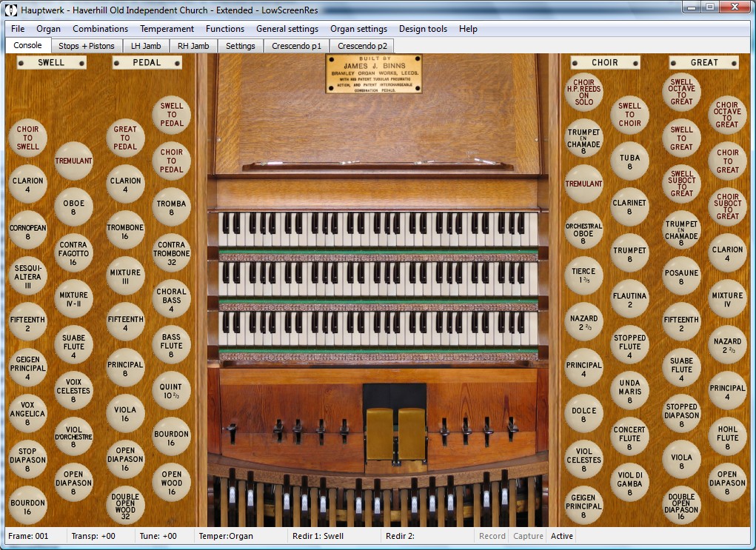Click the left swell expression pedal
Image resolution: width=756 pixels, height=550 pixels.
(x=379, y=434)
